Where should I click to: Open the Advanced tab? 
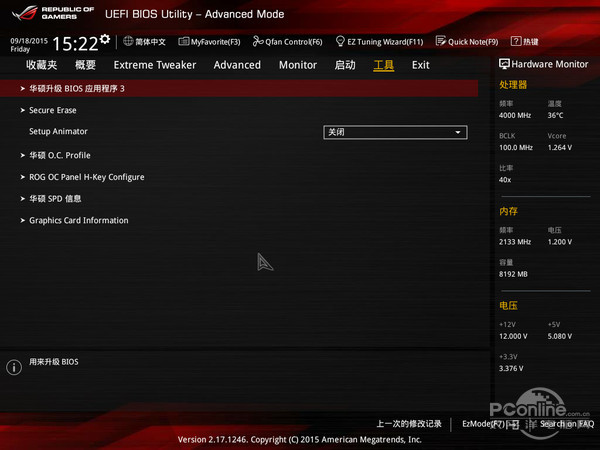click(x=237, y=65)
